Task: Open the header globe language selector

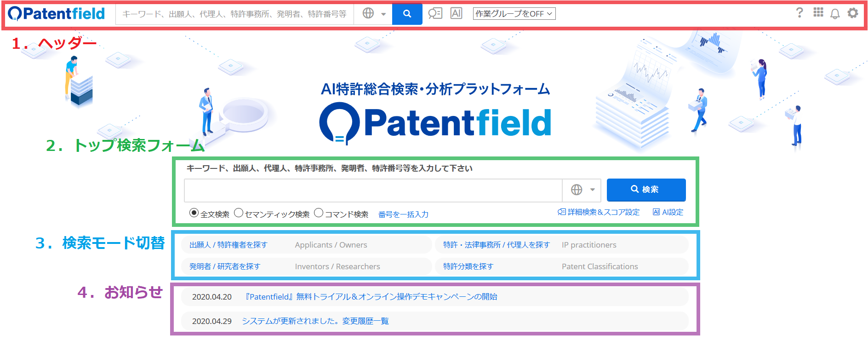Action: 373,14
